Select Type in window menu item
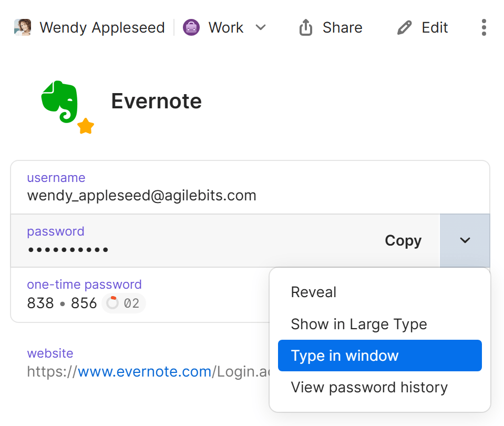This screenshot has width=504, height=426. click(379, 356)
